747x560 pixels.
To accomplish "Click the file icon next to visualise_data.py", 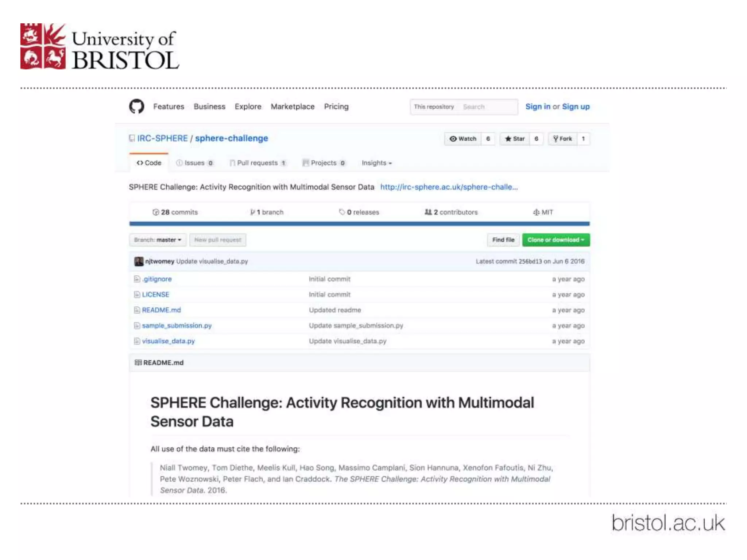I will [137, 341].
